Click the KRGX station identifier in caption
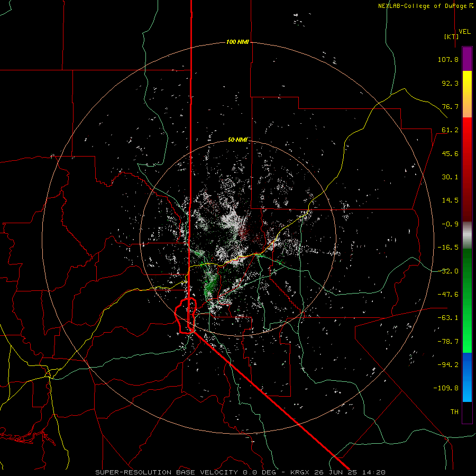Image resolution: width=476 pixels, height=476 pixels. click(x=300, y=472)
